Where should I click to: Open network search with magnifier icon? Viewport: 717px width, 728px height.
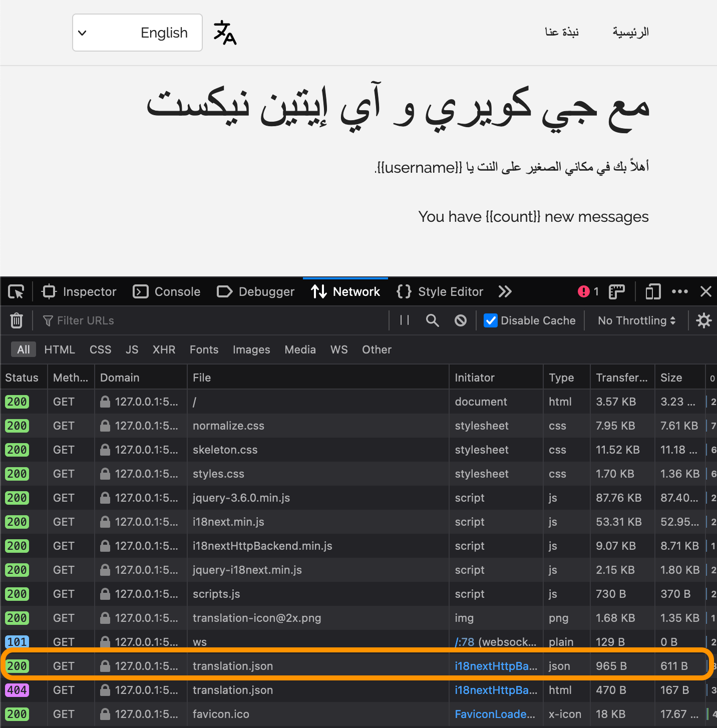(432, 320)
